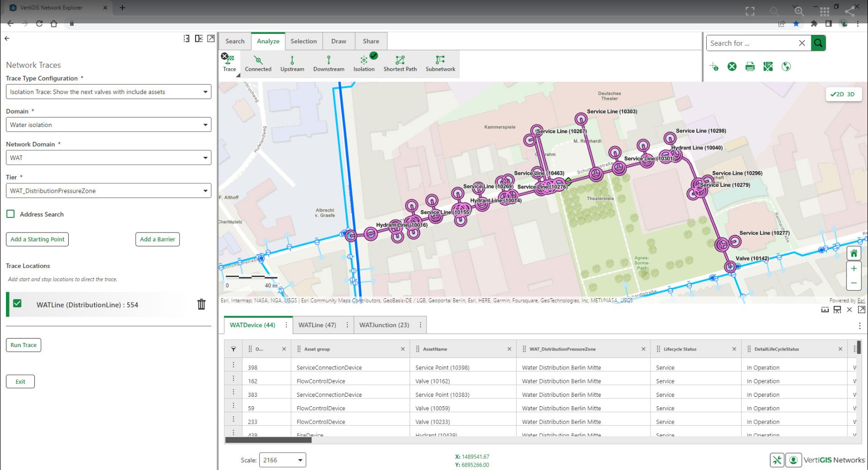Select the Shortest Path tool
Screen dimensions: 868x470
400,64
